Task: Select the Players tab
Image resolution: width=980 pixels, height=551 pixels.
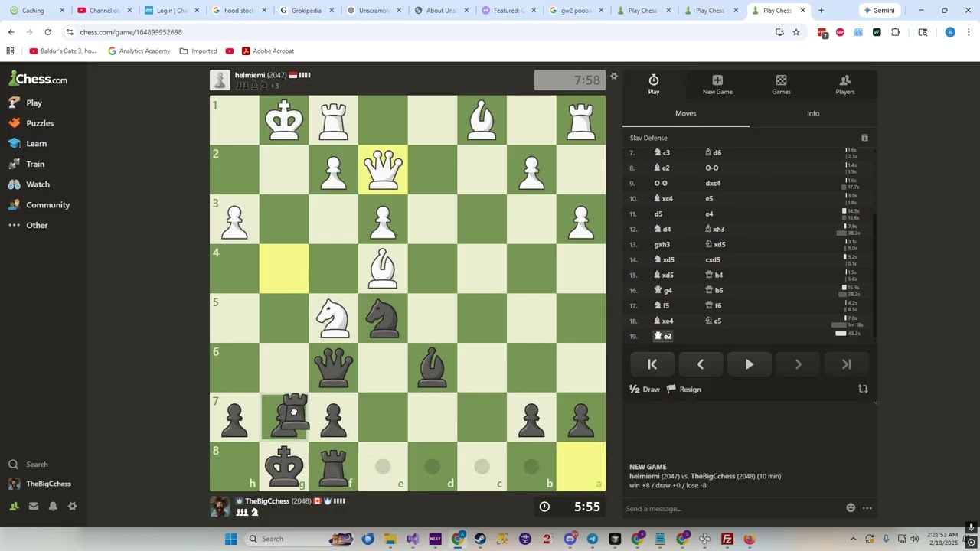Action: [845, 85]
